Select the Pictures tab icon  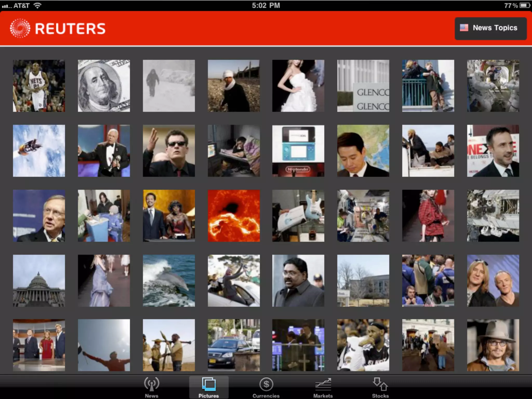click(x=209, y=384)
